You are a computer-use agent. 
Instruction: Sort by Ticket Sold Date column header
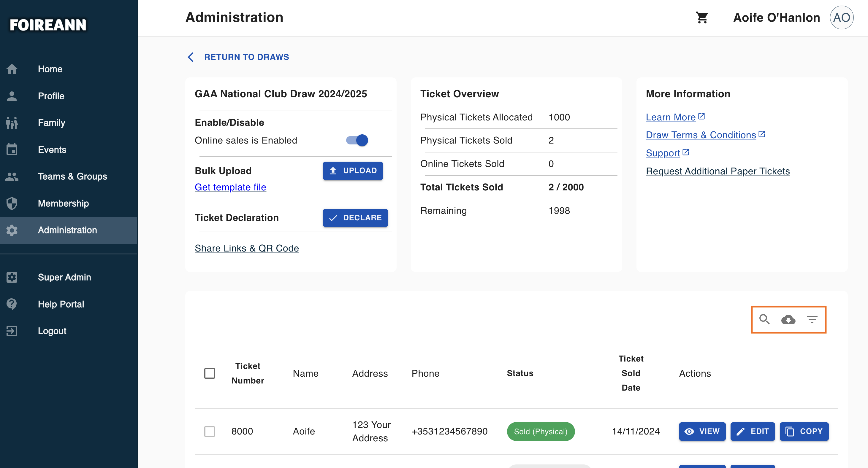(x=631, y=373)
